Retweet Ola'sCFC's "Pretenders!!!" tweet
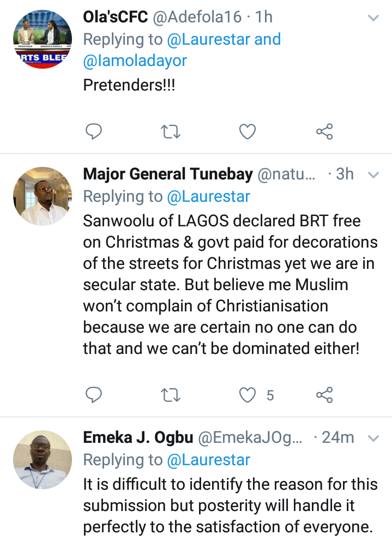The height and width of the screenshot is (547, 392). 171,131
